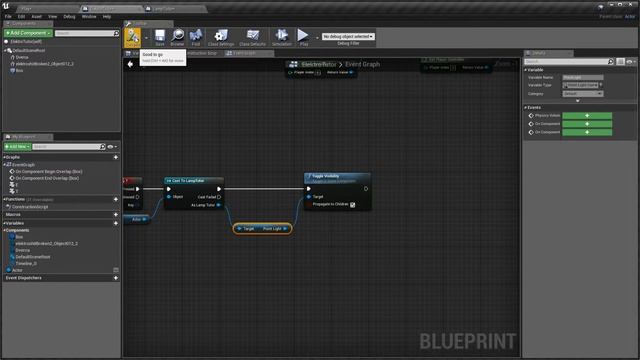Click the Play toolbar icon

click(303, 37)
